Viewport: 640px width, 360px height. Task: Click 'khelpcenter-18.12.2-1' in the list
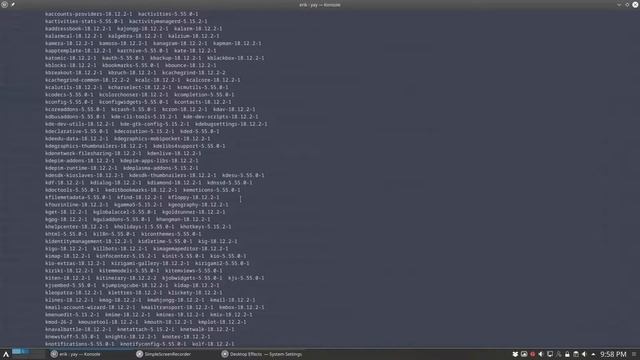click(x=77, y=227)
